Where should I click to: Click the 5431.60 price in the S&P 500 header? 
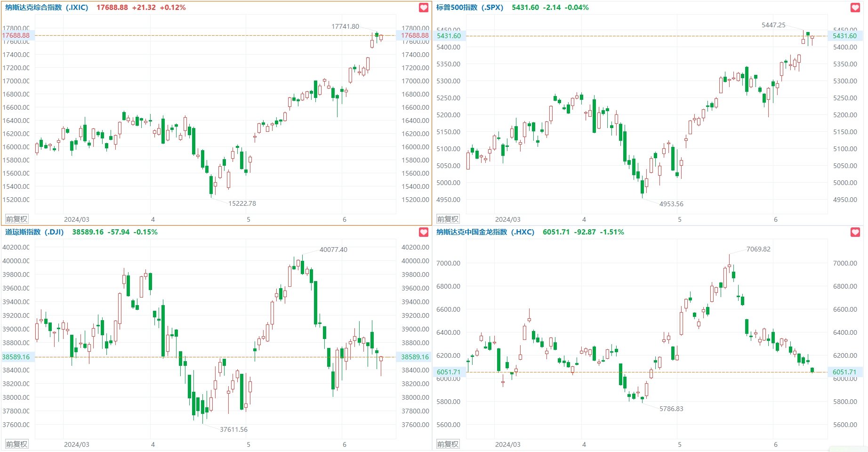click(525, 8)
